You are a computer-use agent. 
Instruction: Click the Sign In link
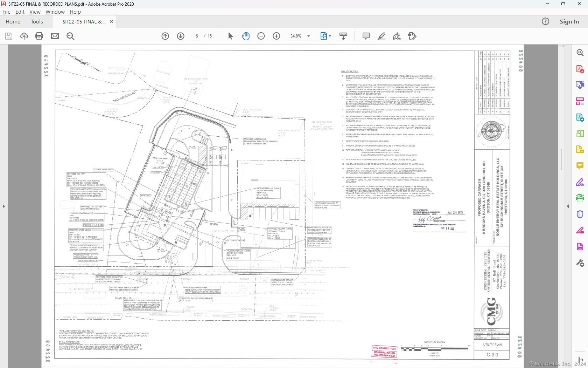pyautogui.click(x=569, y=22)
